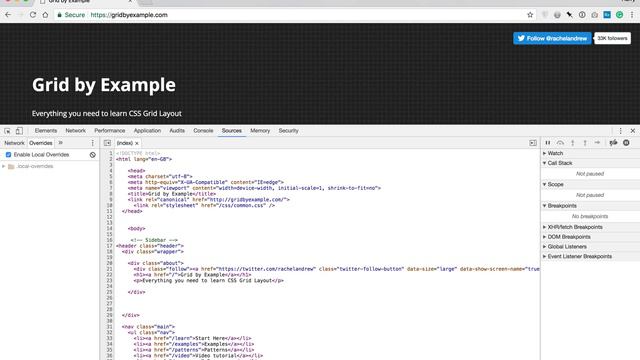
Task: Step over next function call icon
Action: (560, 143)
